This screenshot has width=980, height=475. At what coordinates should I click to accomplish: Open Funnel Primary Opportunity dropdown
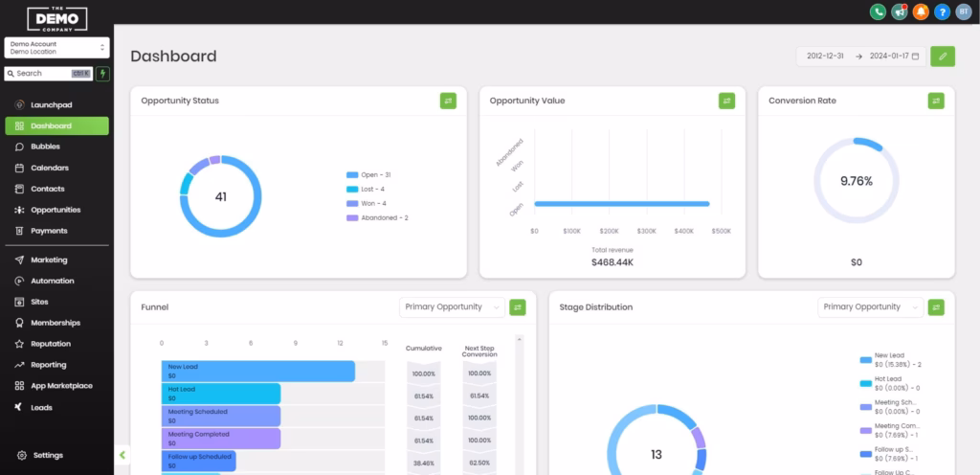[452, 307]
